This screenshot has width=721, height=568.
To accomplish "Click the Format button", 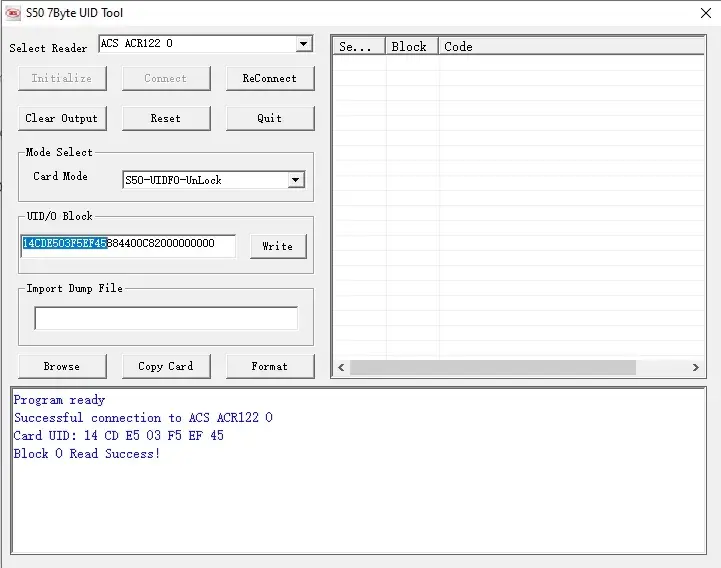I will click(269, 366).
